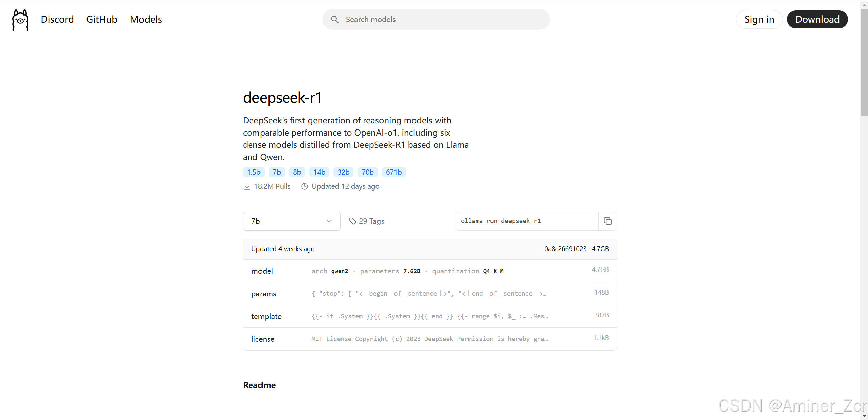
Task: Open the license file row
Action: [430, 339]
